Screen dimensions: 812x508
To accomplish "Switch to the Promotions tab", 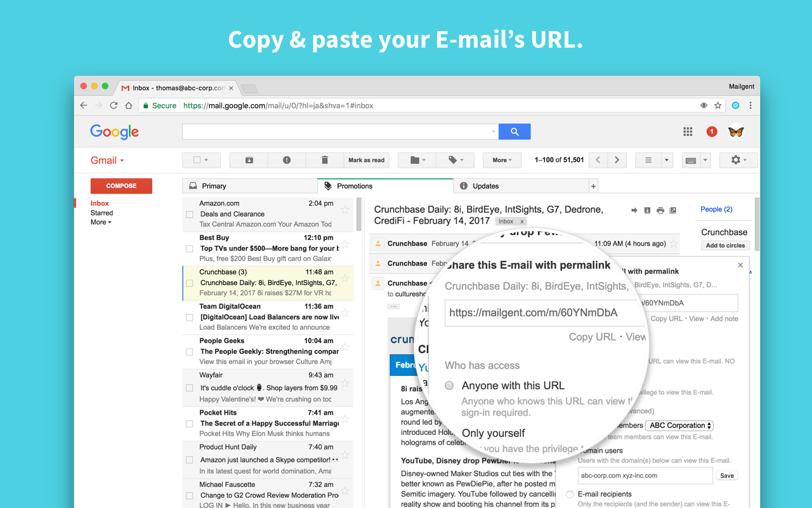I will [x=386, y=186].
